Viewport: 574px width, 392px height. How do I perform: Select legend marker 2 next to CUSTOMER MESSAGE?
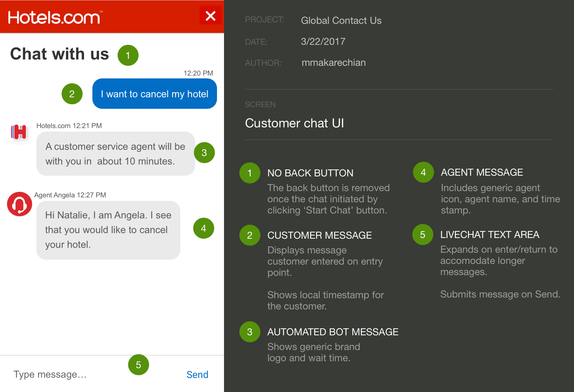pyautogui.click(x=250, y=235)
